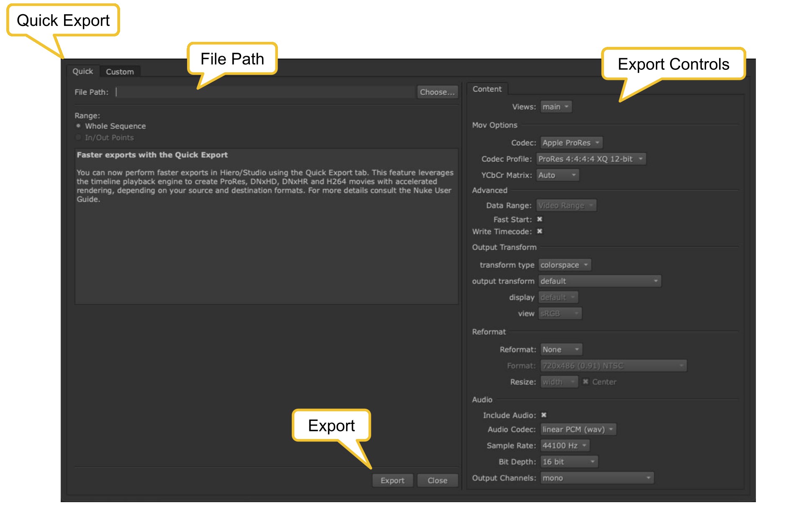Select the Whole Sequence range option
The height and width of the screenshot is (531, 812).
point(78,126)
